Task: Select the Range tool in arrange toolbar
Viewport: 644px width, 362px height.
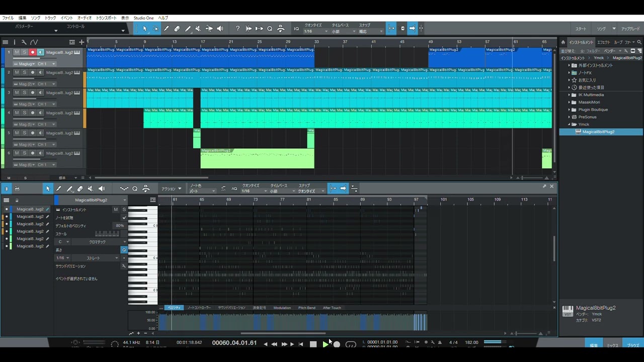Action: pyautogui.click(x=156, y=29)
